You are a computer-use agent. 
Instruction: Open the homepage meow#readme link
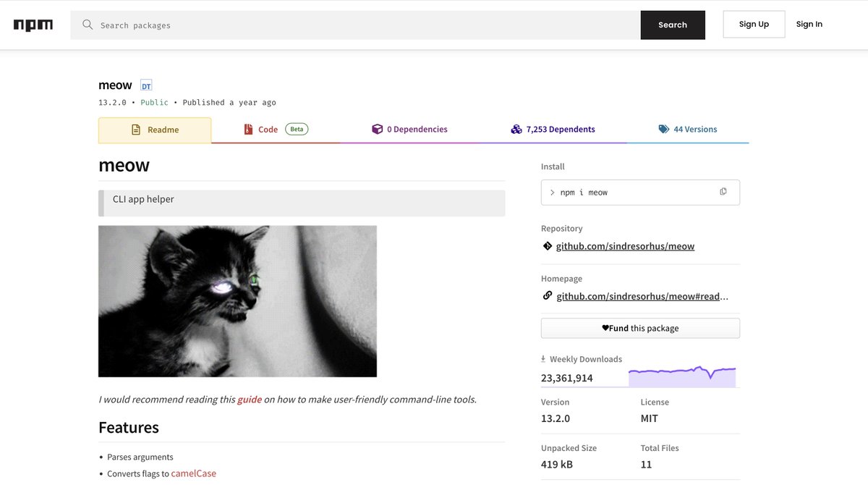pos(642,296)
